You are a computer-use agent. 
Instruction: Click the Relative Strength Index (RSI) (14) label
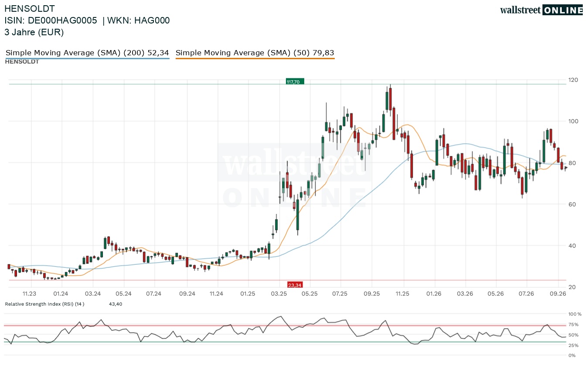point(44,304)
